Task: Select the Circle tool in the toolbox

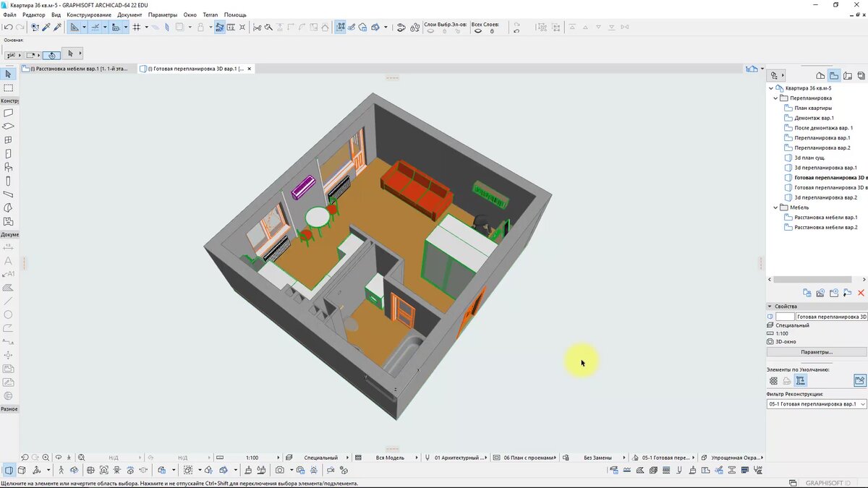Action: click(8, 314)
